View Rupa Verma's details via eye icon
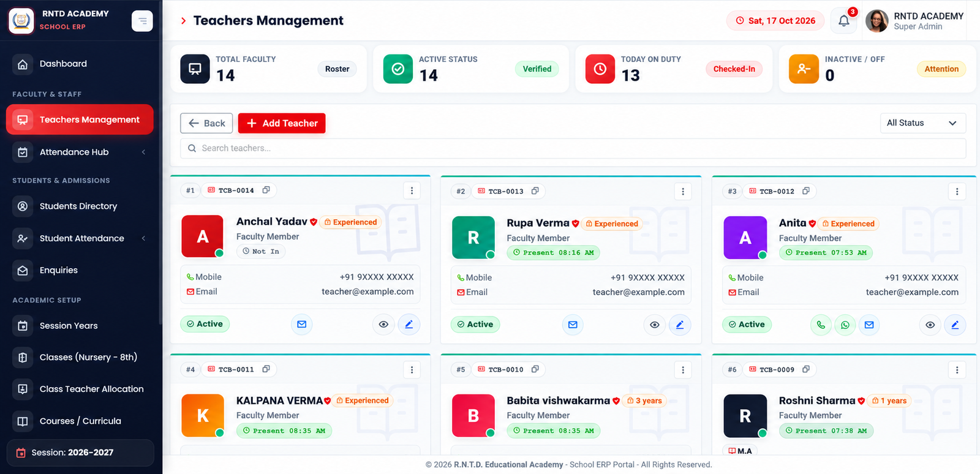 (655, 325)
